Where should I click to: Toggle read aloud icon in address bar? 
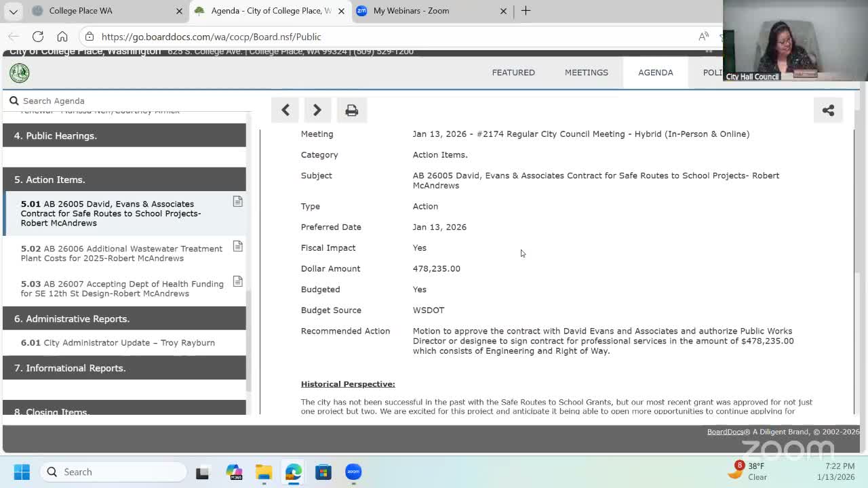704,37
